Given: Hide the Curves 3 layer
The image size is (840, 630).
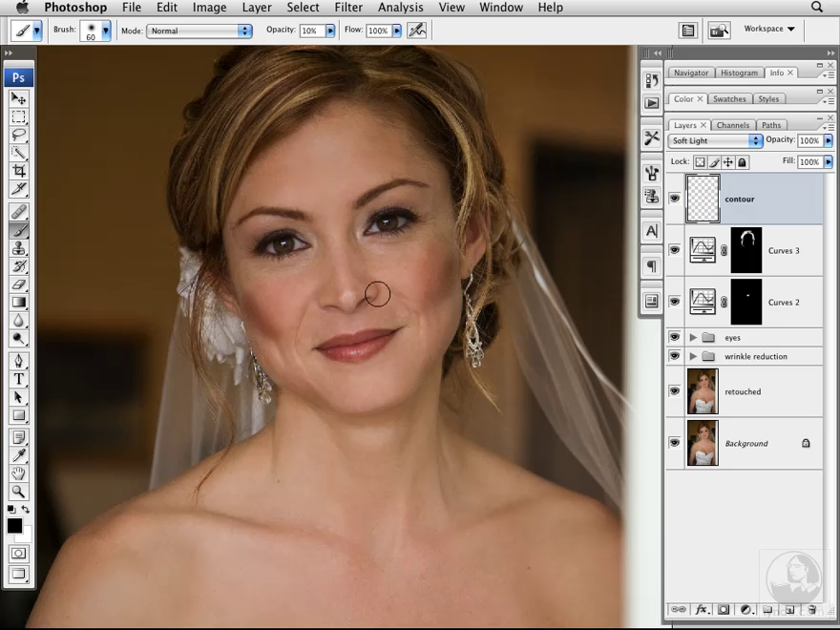Looking at the screenshot, I should coord(675,250).
